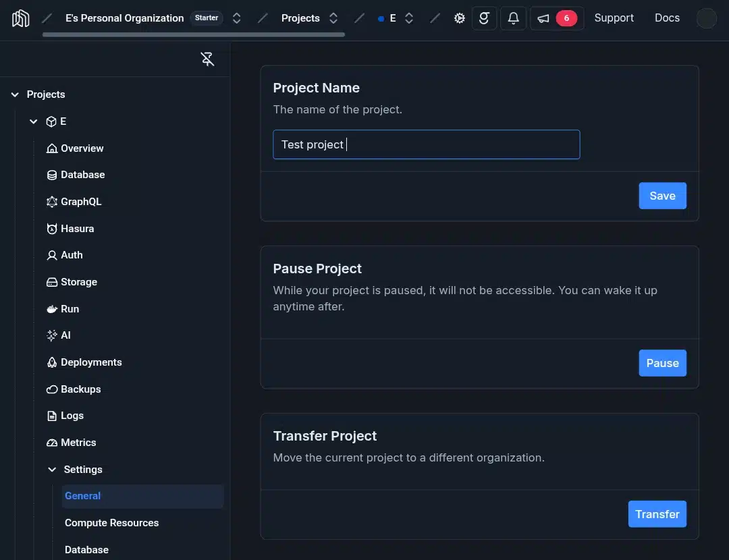Focus the Project Name input field

tap(427, 144)
